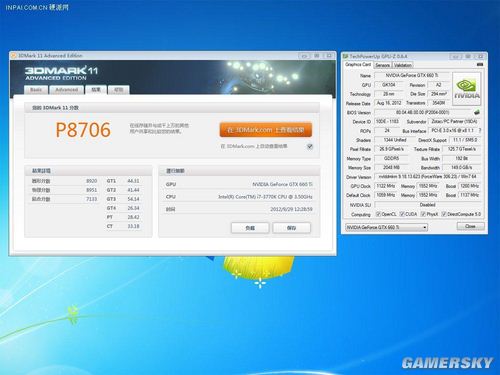
Task: Click the ROPs 24 field
Action: pyautogui.click(x=387, y=131)
